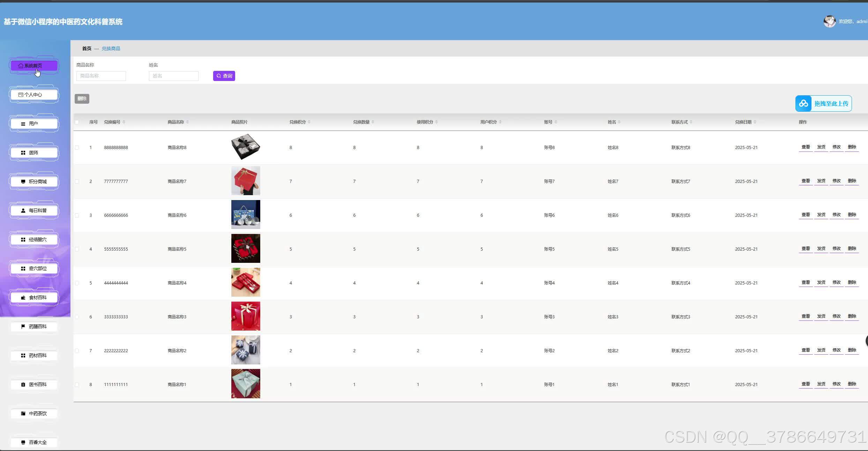Open the 商品名称3 red gift thumbnail
Screen dimensions: 868x451
[246, 316]
